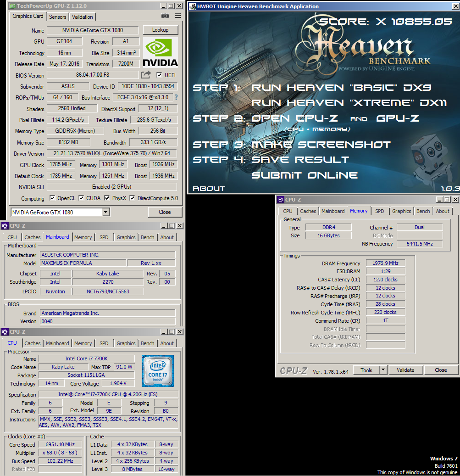Click the GPU name field NVIDIA GeForce GTX 1080

click(x=93, y=30)
